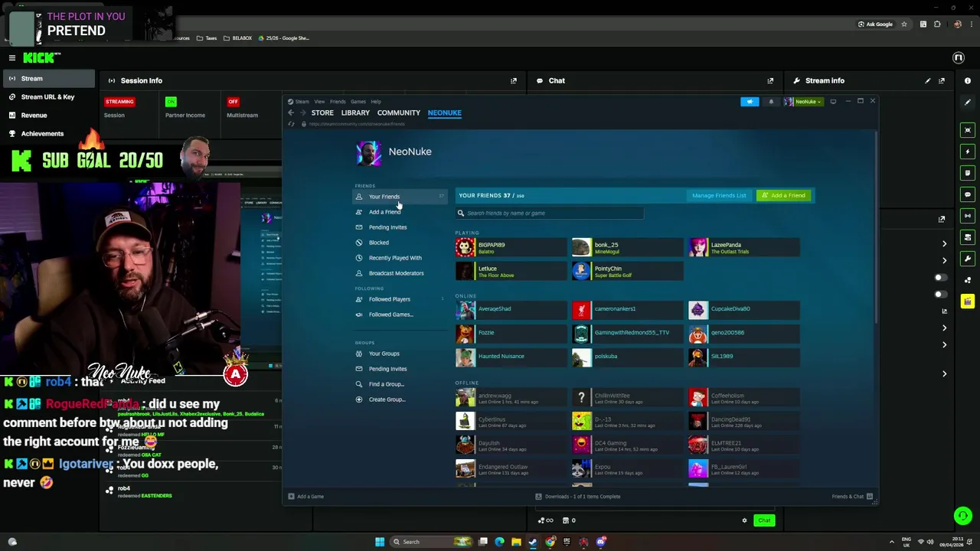Screen dimensions: 980x551
Task: Click the search friends input field
Action: point(549,213)
